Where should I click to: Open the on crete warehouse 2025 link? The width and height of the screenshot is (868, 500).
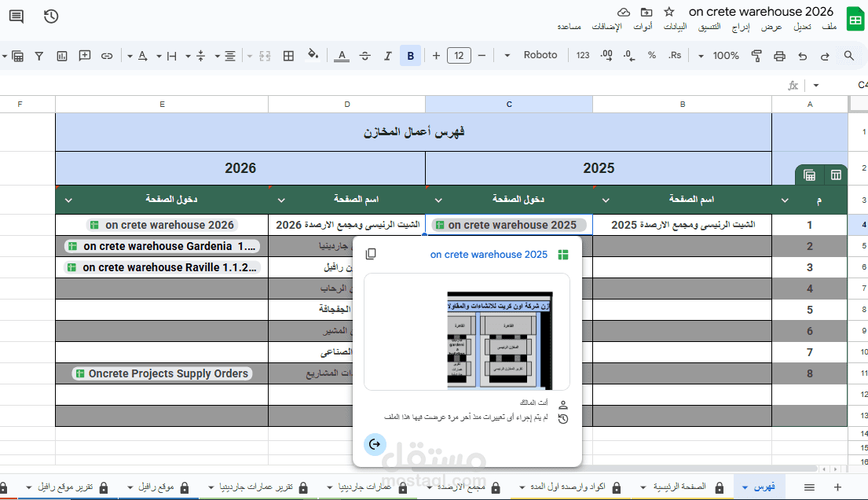tap(488, 254)
